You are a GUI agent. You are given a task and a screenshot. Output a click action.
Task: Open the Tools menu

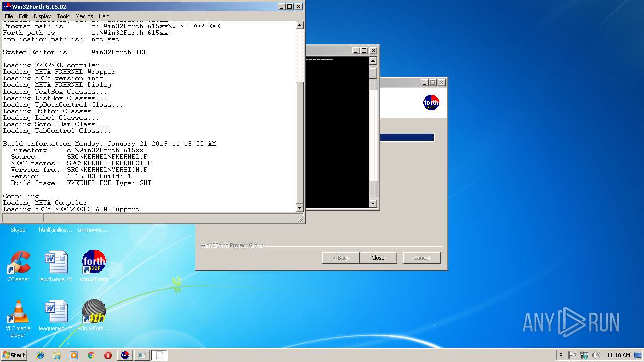pyautogui.click(x=63, y=16)
